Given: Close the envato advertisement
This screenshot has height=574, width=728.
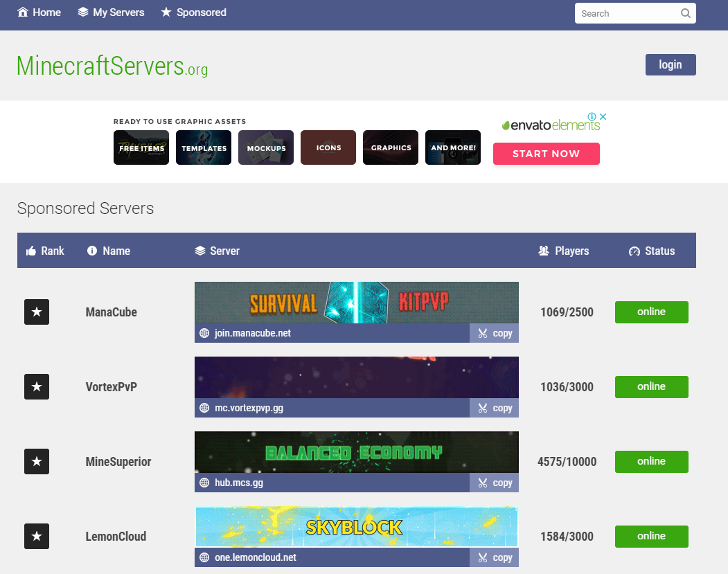Looking at the screenshot, I should point(603,116).
